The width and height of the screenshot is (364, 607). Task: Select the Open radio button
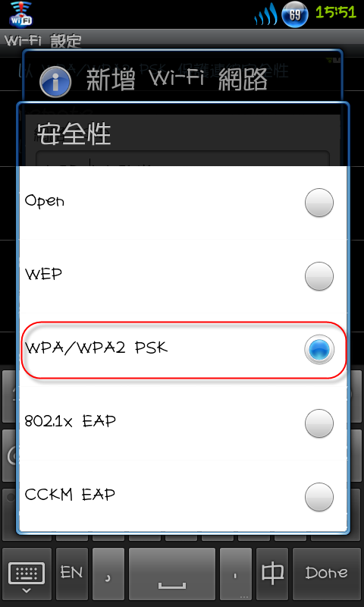319,203
